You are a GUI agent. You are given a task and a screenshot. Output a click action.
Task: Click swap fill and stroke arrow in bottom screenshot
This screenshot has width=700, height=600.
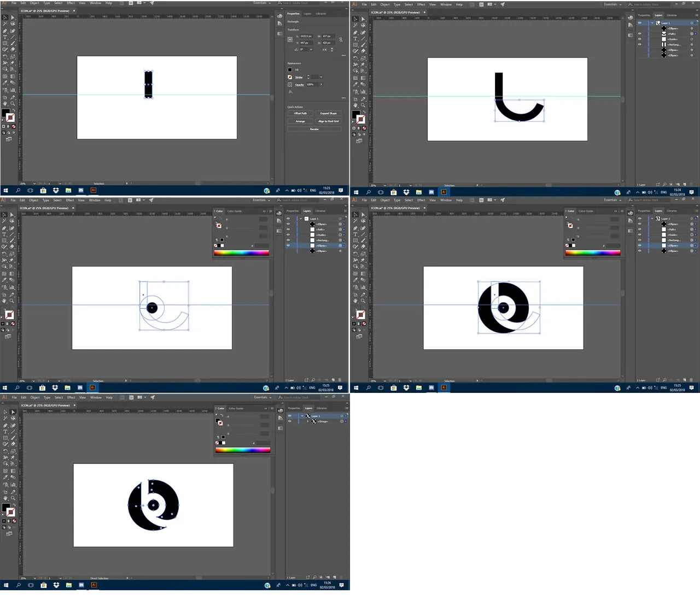14,504
